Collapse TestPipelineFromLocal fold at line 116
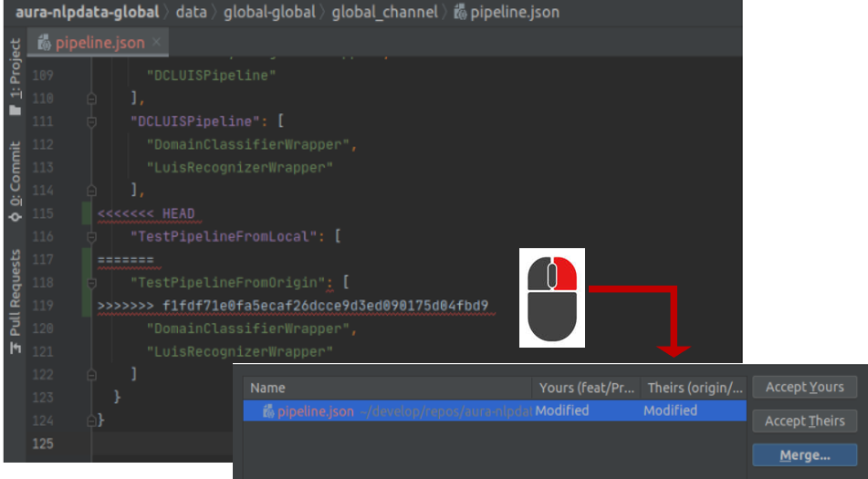The height and width of the screenshot is (479, 868). [x=92, y=236]
